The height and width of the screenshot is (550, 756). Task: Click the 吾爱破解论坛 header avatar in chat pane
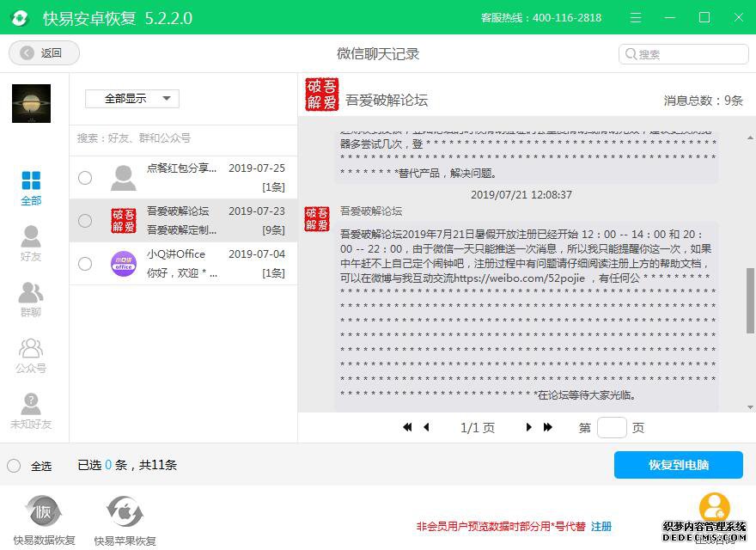point(321,94)
